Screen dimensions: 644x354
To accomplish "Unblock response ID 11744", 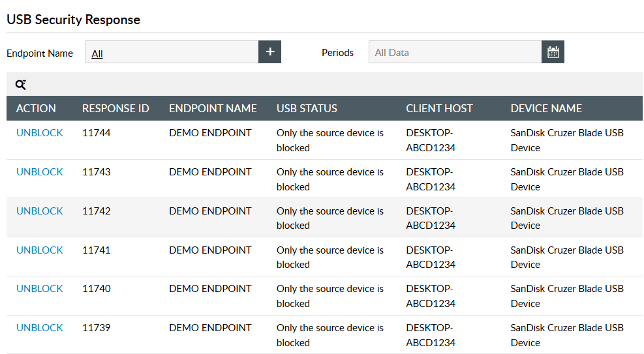I will (x=40, y=133).
